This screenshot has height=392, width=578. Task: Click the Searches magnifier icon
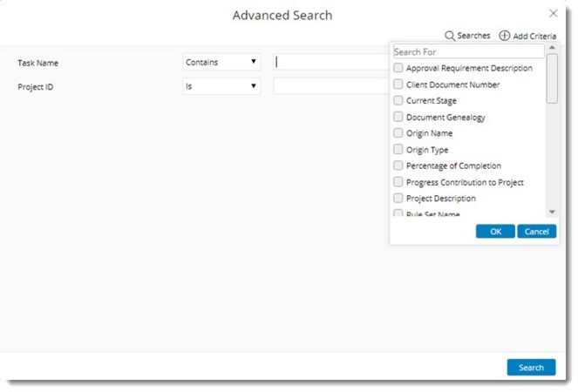[450, 36]
